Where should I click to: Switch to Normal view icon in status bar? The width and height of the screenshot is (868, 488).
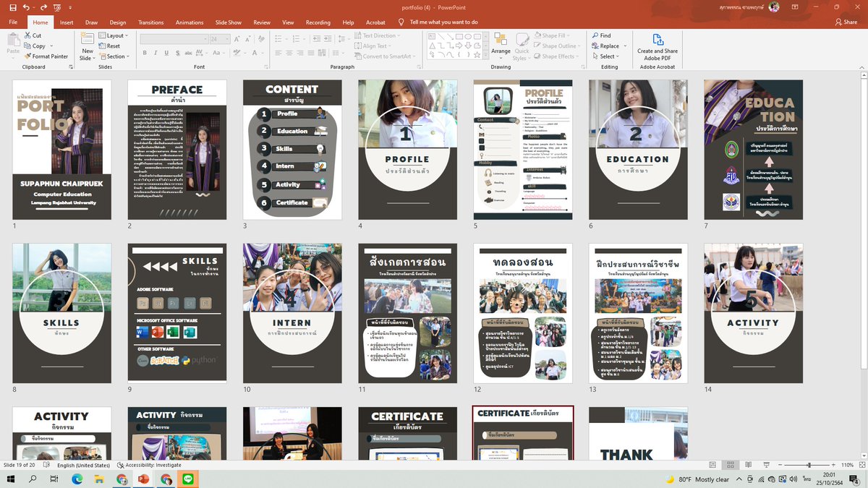(713, 466)
